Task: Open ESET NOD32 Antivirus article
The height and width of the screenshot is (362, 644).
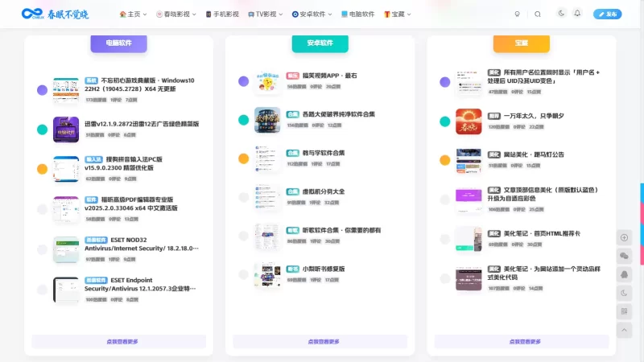Action: pyautogui.click(x=142, y=244)
